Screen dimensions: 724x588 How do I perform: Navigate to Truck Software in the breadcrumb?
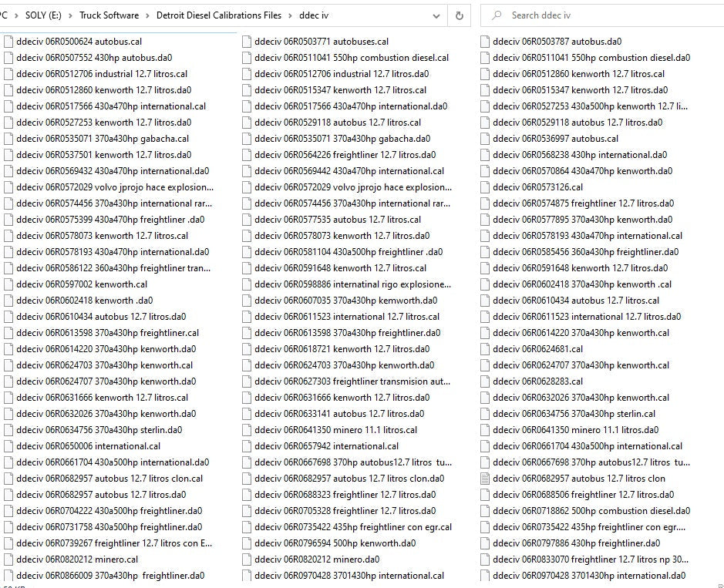coord(109,15)
